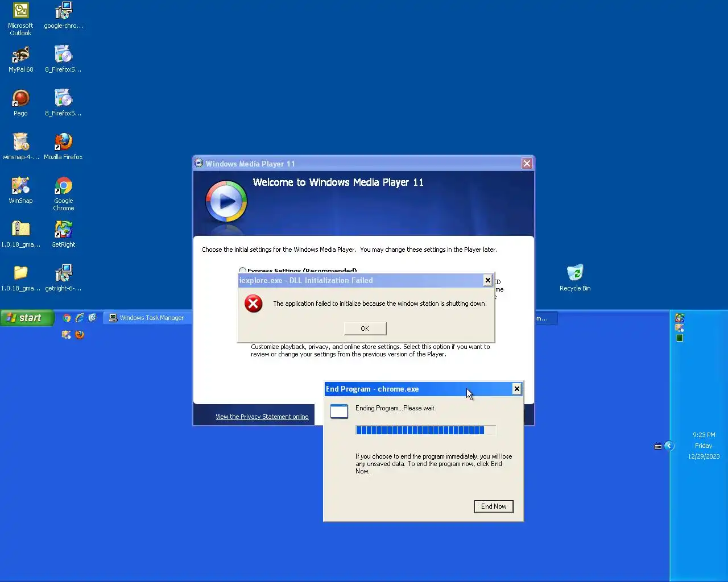Screen dimensions: 728x582
Task: Click the 'Customize playback, privacy' description text
Action: coord(370,350)
